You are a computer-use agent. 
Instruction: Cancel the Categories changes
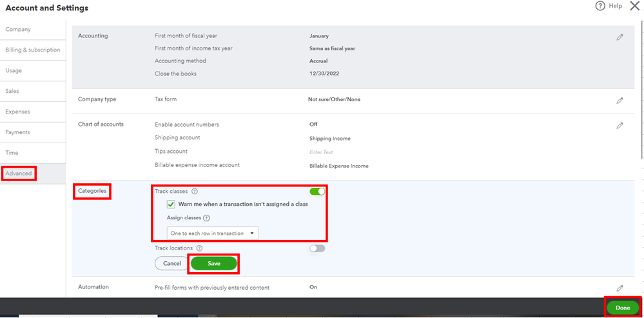171,263
